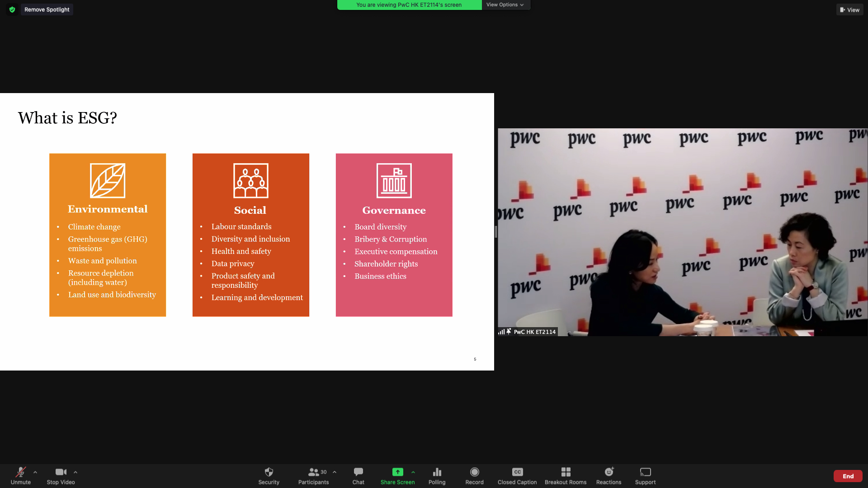Click the green Share Screen icon
868x488 pixels.
tap(397, 472)
